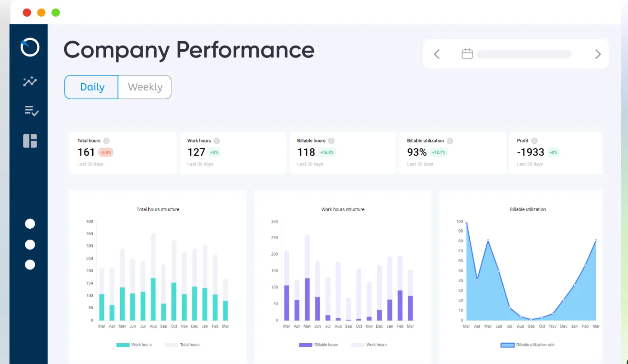This screenshot has height=364, width=628.
Task: Click the date range field
Action: click(524, 54)
